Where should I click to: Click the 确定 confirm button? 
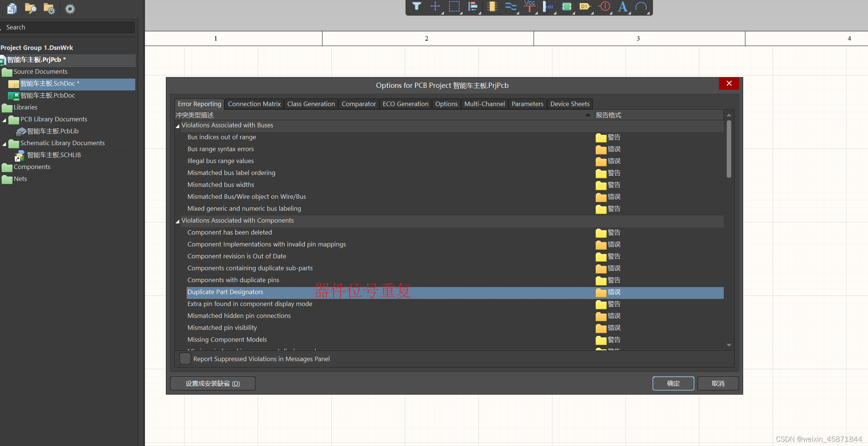coord(673,383)
